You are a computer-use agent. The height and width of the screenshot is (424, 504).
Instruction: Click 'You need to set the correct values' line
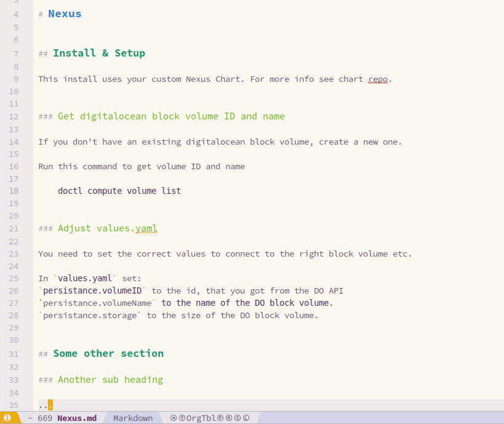[225, 254]
